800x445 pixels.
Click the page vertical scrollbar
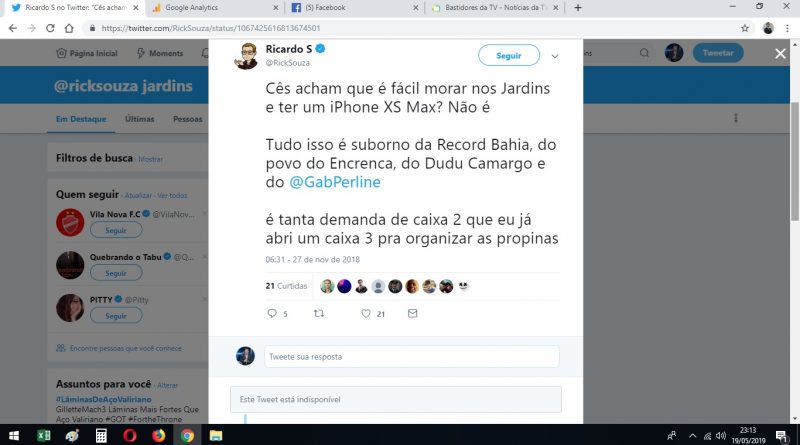(x=795, y=161)
